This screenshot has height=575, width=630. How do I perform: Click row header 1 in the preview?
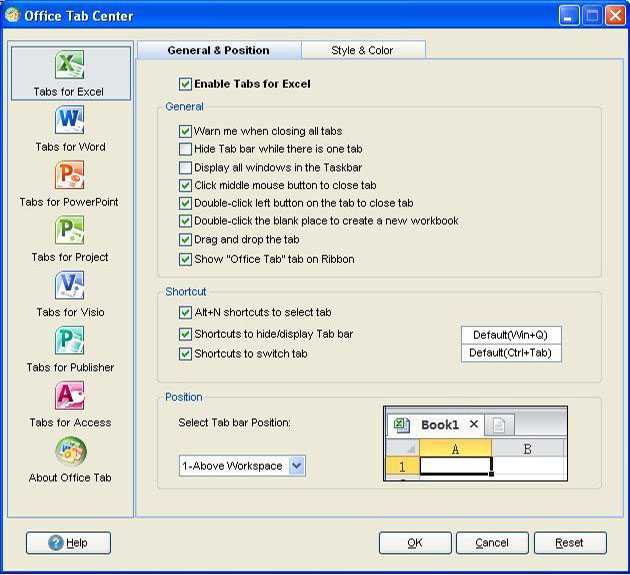pyautogui.click(x=402, y=467)
